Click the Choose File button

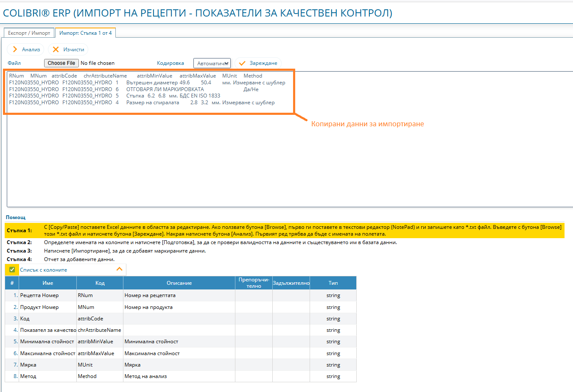(61, 63)
